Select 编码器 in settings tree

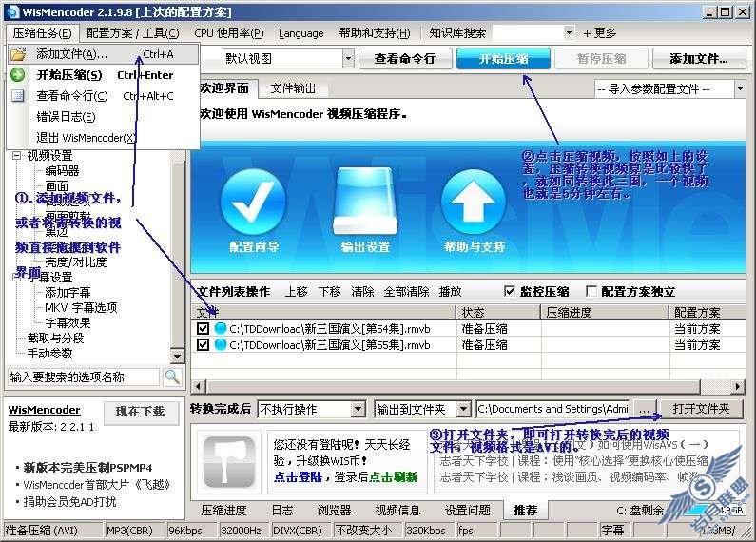[62, 171]
